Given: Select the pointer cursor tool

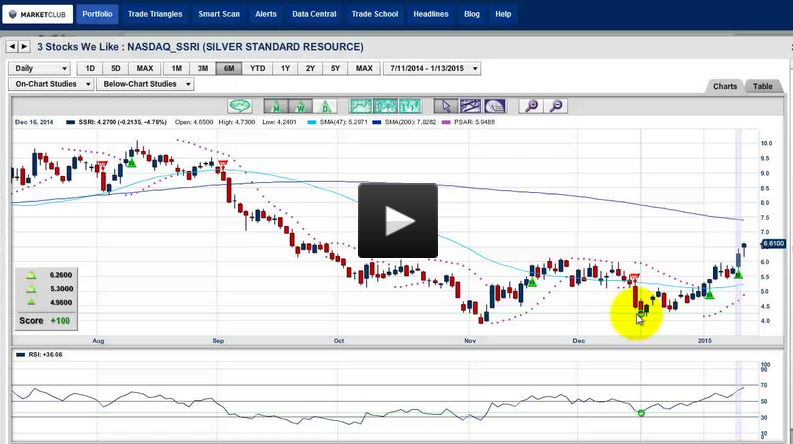Looking at the screenshot, I should coord(446,106).
